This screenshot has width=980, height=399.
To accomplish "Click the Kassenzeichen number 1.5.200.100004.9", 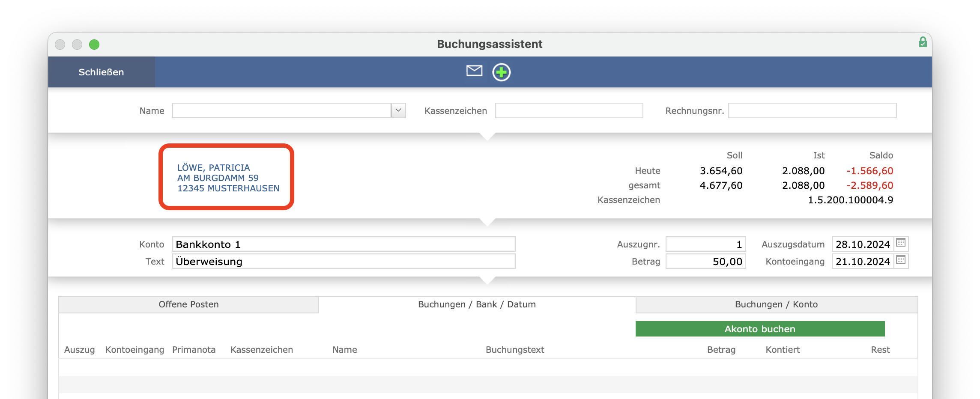I will [850, 200].
